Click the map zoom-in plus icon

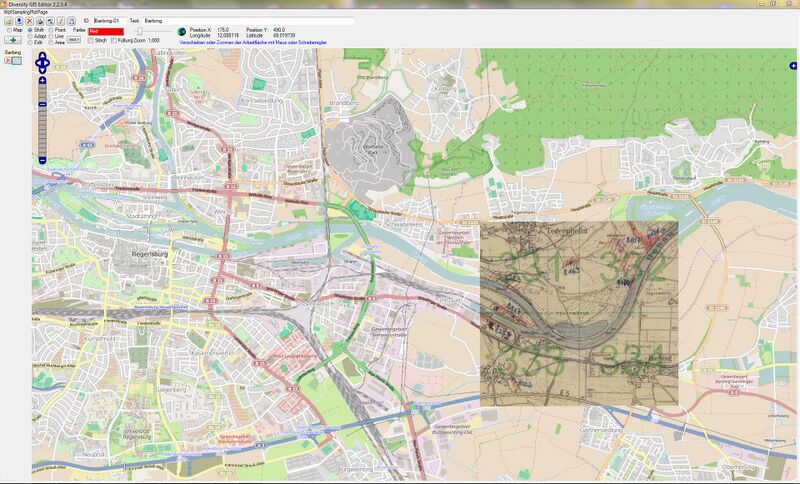click(x=42, y=81)
